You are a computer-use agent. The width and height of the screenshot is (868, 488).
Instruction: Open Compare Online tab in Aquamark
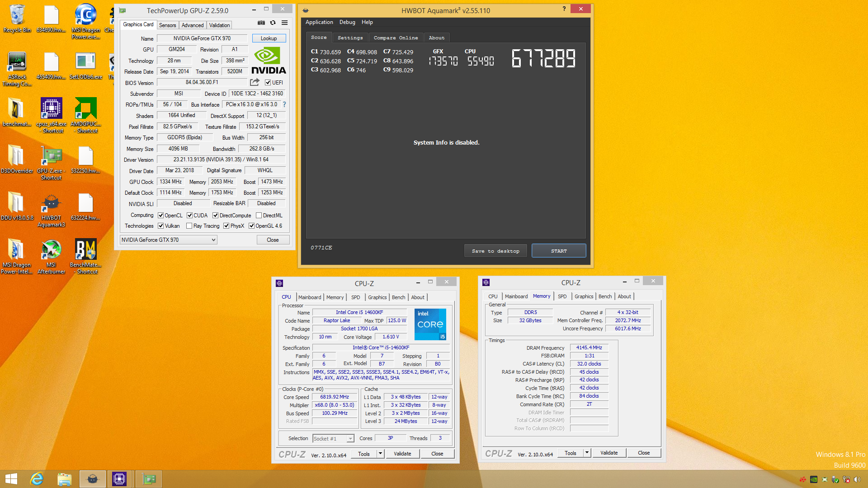click(x=396, y=38)
